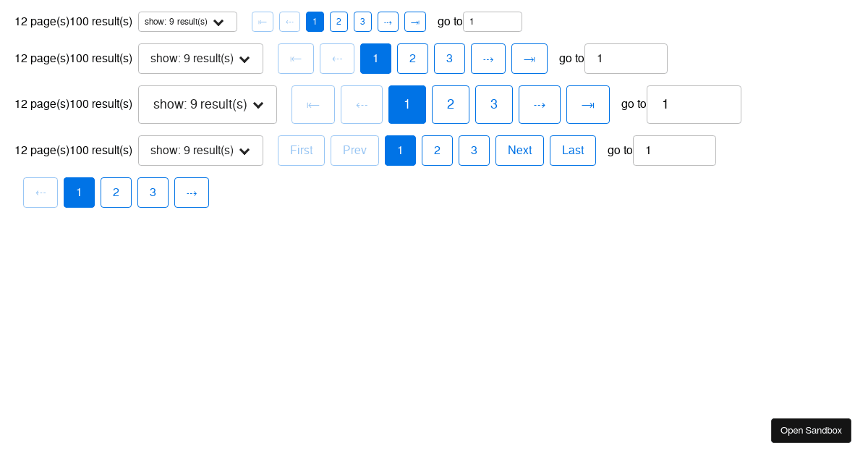Click the First text button
Screen dimensions: 868x456
pyautogui.click(x=301, y=151)
